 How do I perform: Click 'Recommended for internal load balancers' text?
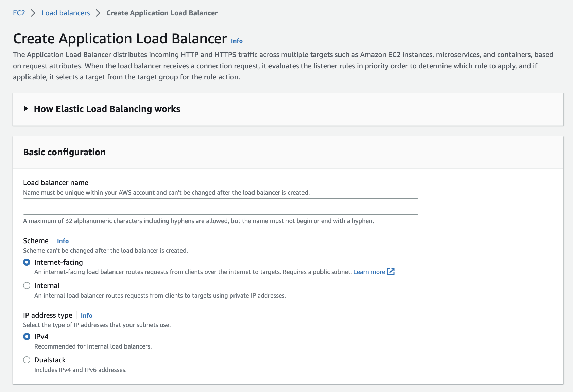click(93, 346)
